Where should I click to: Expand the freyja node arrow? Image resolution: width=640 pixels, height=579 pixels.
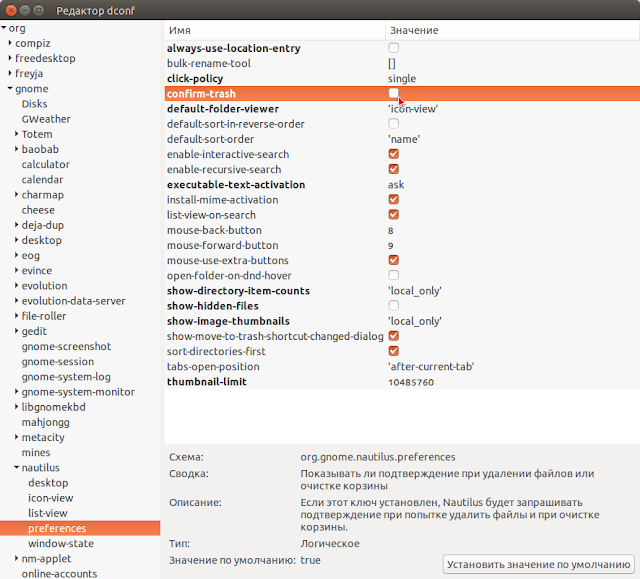(x=10, y=73)
